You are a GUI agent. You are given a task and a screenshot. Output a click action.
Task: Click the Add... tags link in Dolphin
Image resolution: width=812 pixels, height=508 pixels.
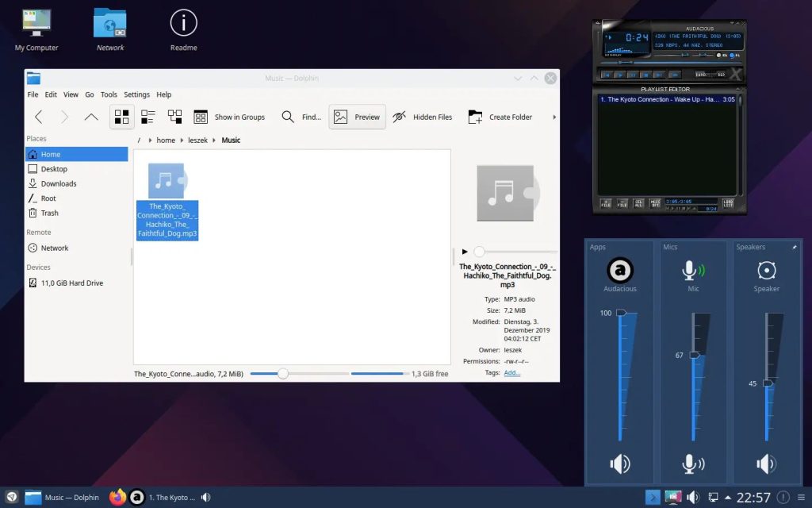tap(512, 372)
